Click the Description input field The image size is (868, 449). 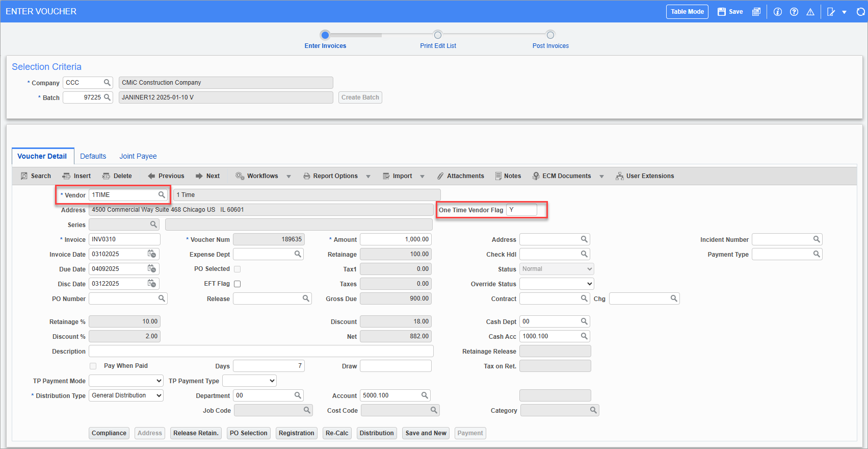(x=261, y=351)
